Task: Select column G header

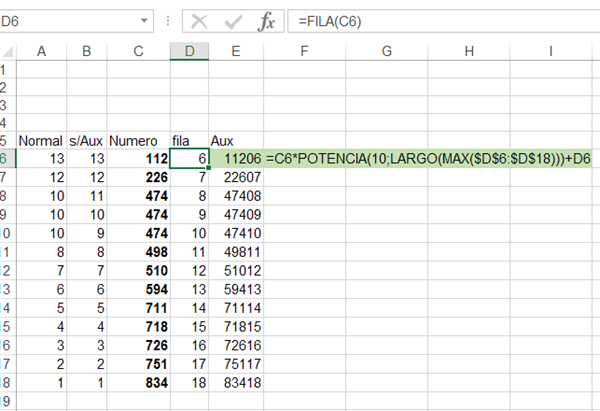Action: (386, 51)
